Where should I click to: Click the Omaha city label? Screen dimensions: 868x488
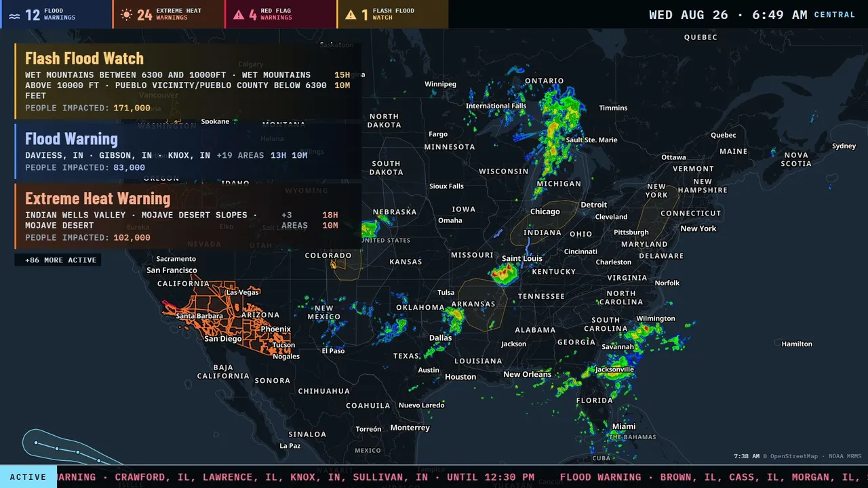pyautogui.click(x=450, y=220)
